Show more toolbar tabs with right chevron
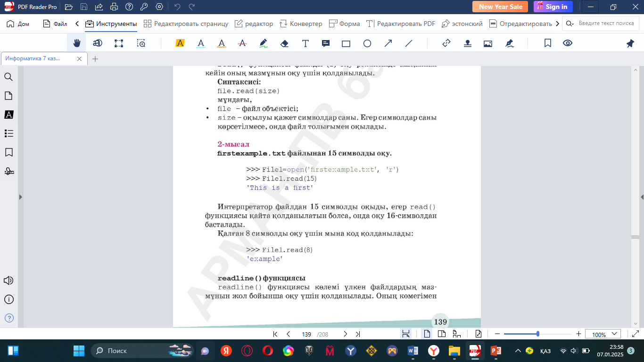 pyautogui.click(x=558, y=24)
